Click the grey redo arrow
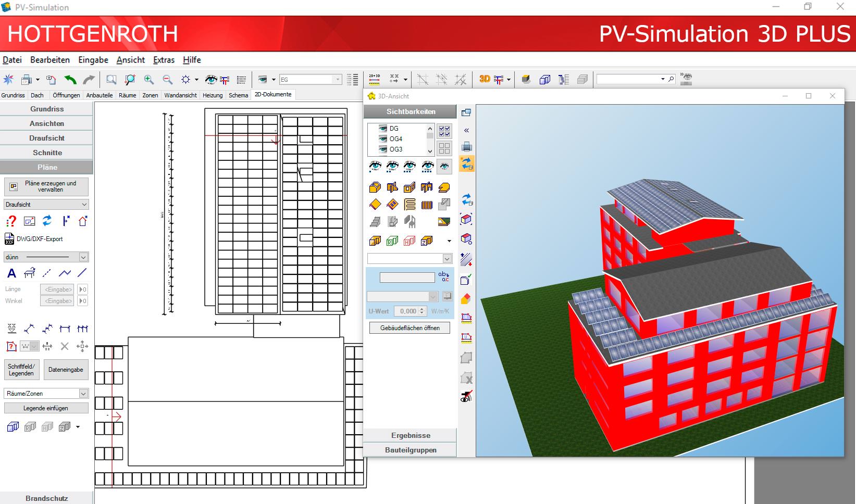856x504 pixels. [89, 79]
